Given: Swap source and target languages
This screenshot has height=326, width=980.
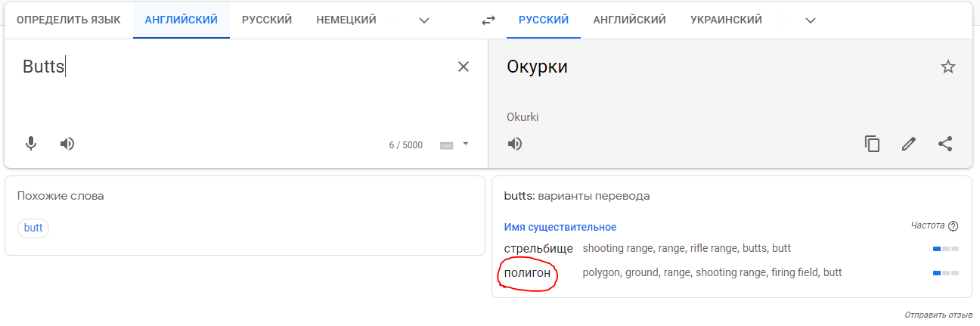Looking at the screenshot, I should pos(488,20).
